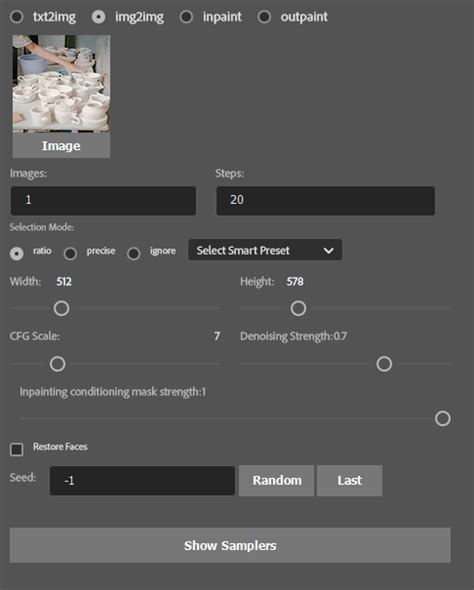The width and height of the screenshot is (474, 590).
Task: Open the Select Smart Preset dropdown
Action: click(x=265, y=250)
